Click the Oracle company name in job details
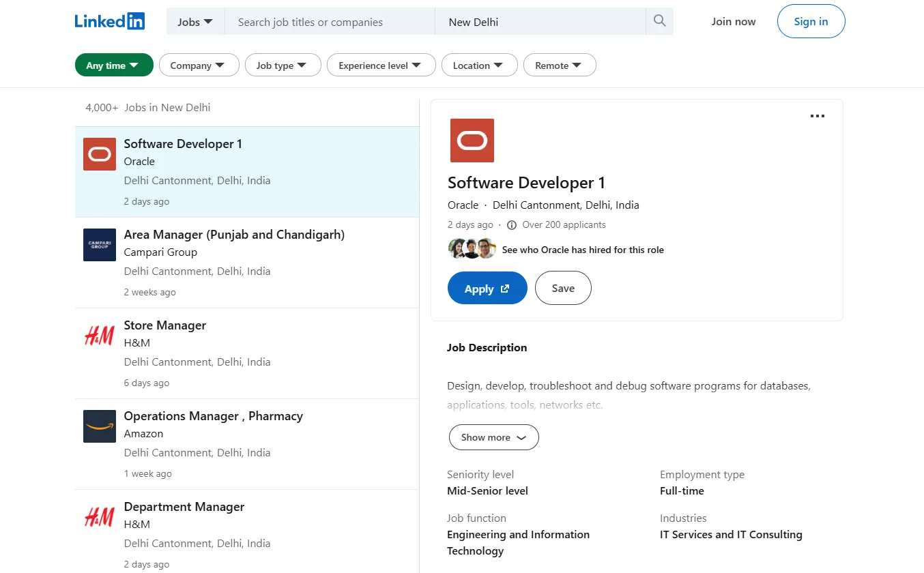 click(x=463, y=205)
